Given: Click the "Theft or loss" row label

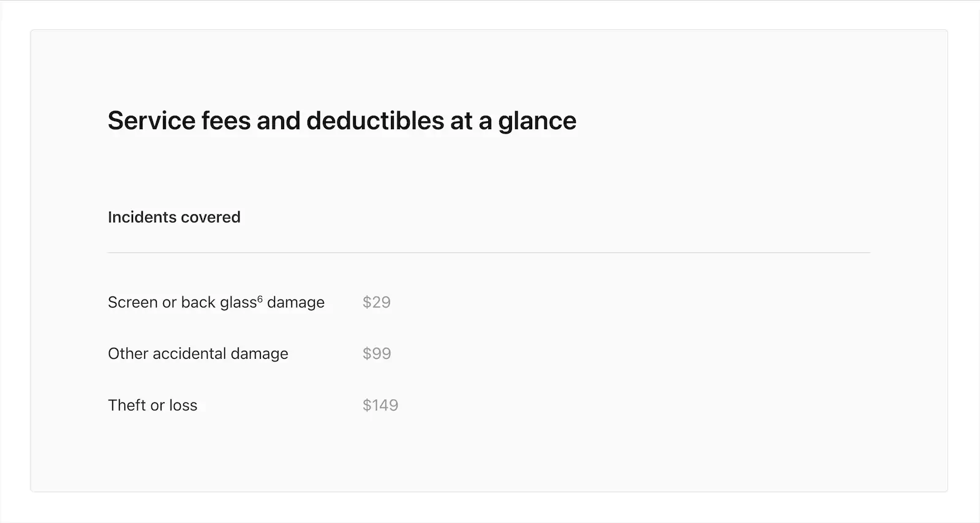Looking at the screenshot, I should (153, 405).
